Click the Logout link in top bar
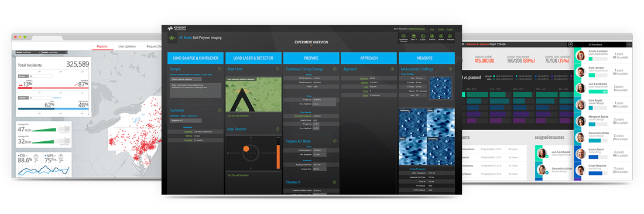The image size is (644, 214). point(450,29)
